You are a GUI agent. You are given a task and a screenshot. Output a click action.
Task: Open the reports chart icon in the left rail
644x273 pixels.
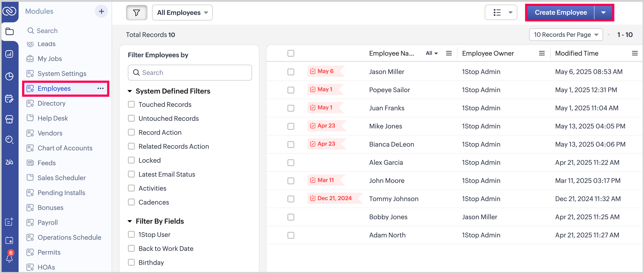tap(9, 54)
